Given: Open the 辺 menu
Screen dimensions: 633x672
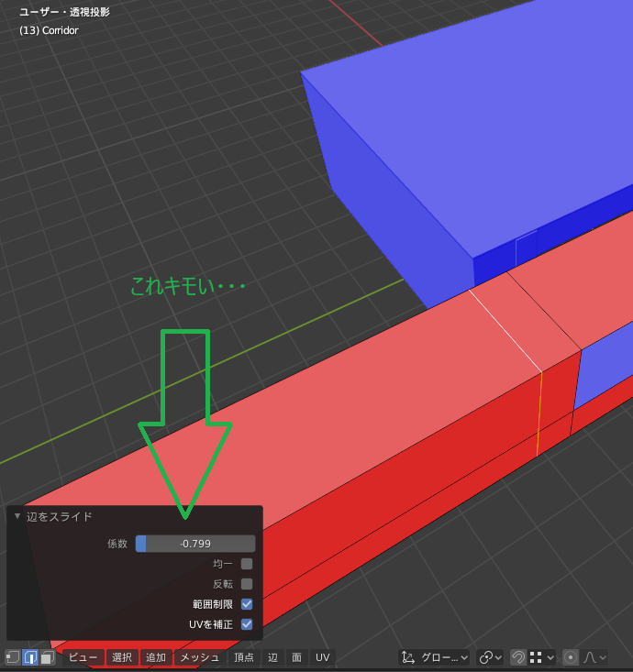Looking at the screenshot, I should coord(272,657).
